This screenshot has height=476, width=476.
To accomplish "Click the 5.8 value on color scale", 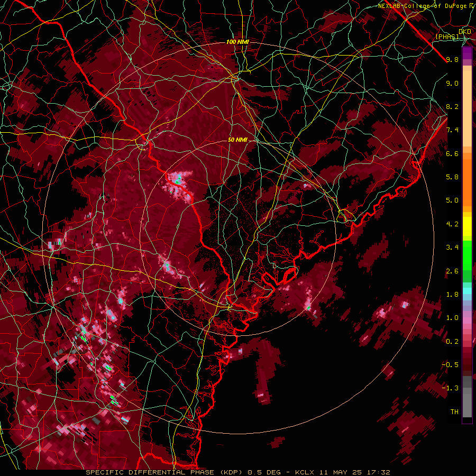I will pyautogui.click(x=452, y=177).
